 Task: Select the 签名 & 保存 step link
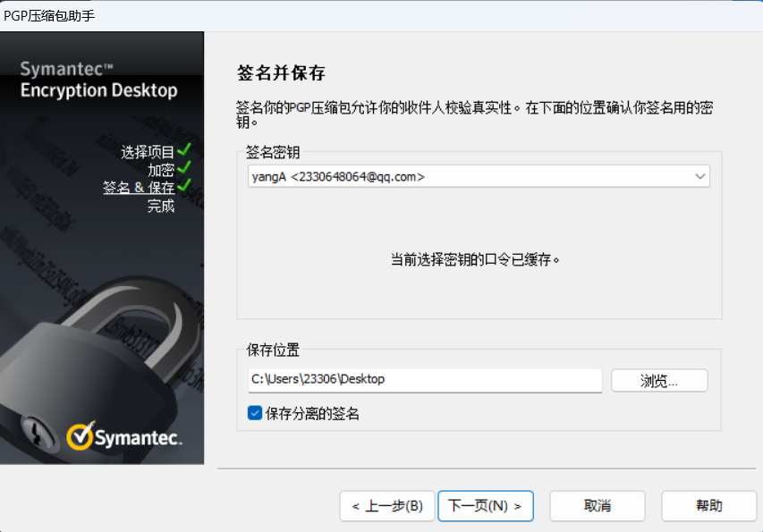(x=139, y=188)
